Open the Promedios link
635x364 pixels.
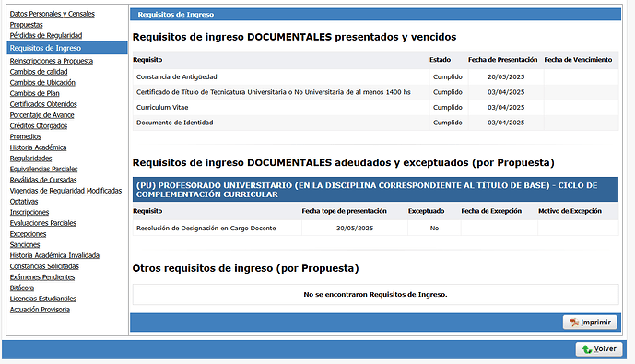pyautogui.click(x=26, y=137)
